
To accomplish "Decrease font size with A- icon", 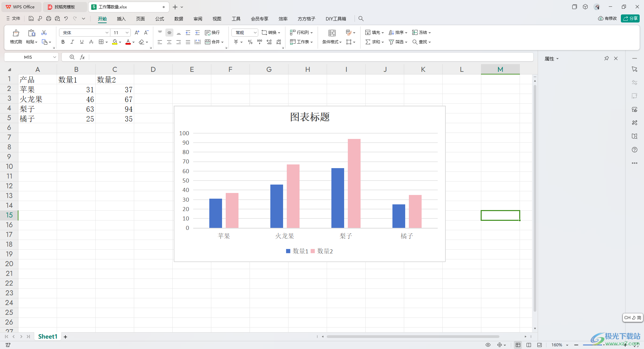I will click(x=146, y=33).
